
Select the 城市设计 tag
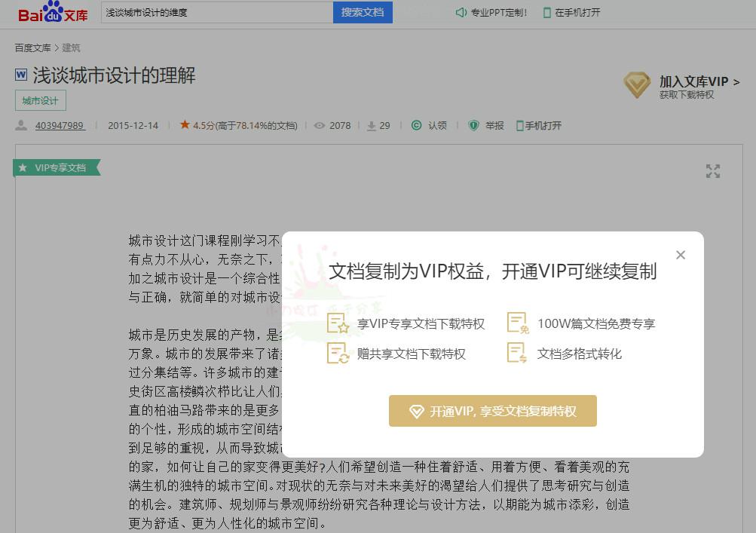[40, 100]
